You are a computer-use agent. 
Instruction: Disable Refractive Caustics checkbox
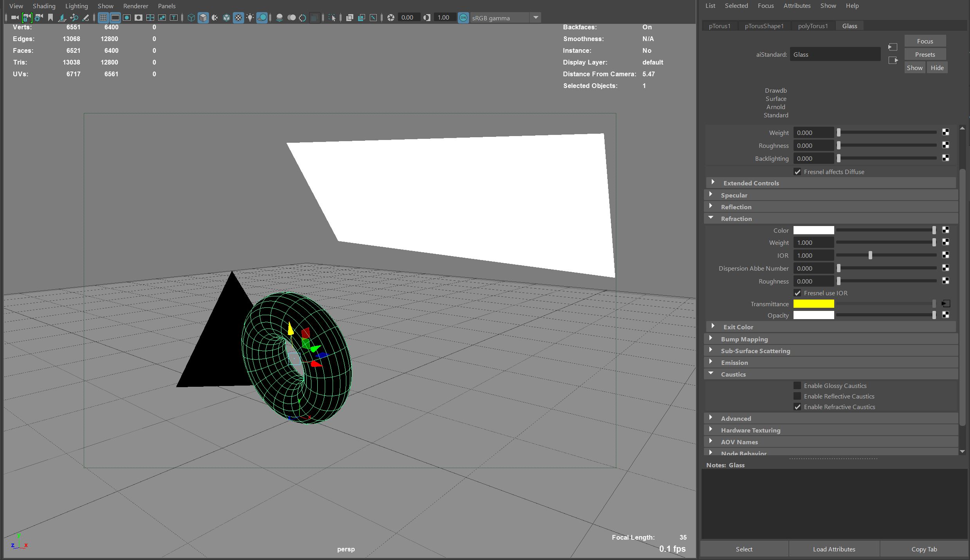click(797, 407)
